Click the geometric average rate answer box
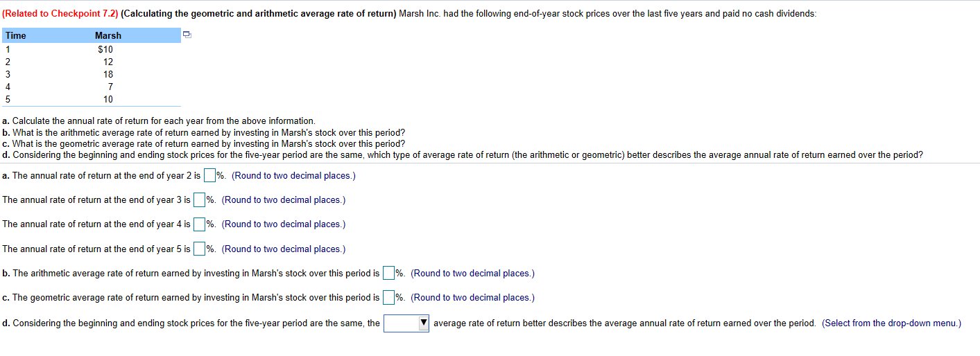This screenshot has height=356, width=980. [388, 298]
